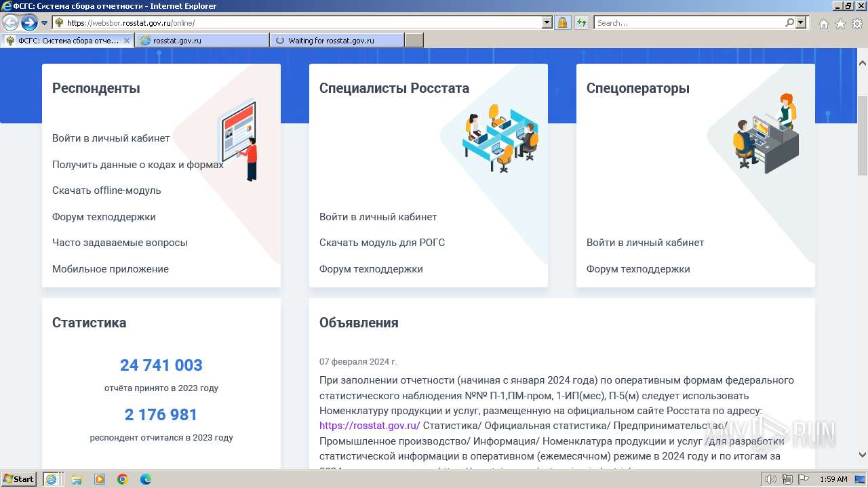
Task: Click the Статистика heading
Action: (89, 323)
